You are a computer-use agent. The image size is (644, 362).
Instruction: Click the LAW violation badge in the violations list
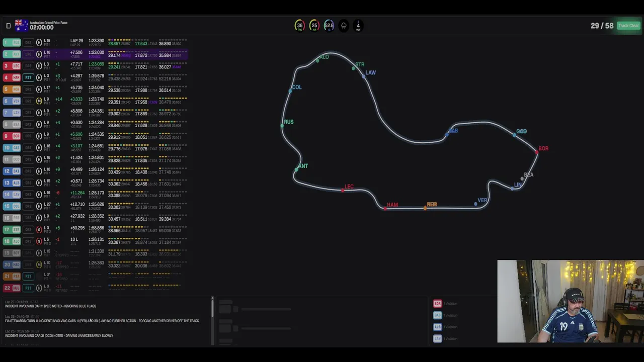pyautogui.click(x=437, y=338)
